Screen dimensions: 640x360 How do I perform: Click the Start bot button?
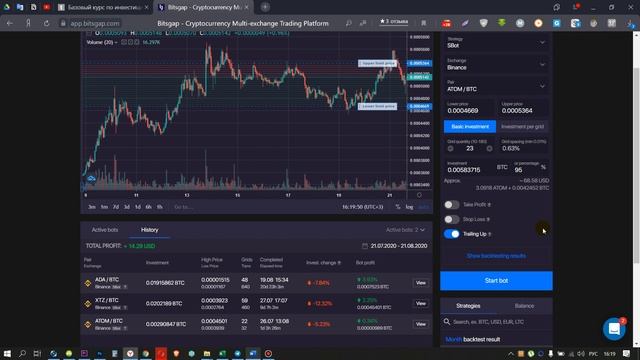[496, 280]
